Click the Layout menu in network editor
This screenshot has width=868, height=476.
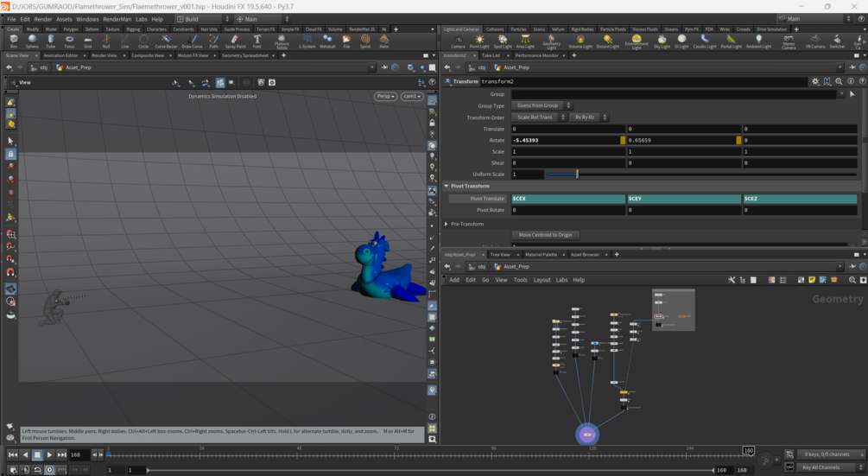click(542, 280)
